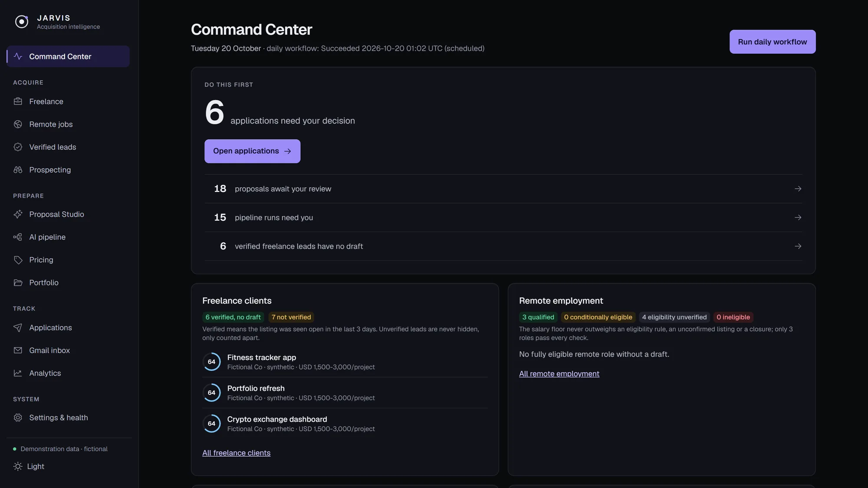The width and height of the screenshot is (868, 488).
Task: Click the Prospecting binoculars icon
Action: (x=18, y=170)
